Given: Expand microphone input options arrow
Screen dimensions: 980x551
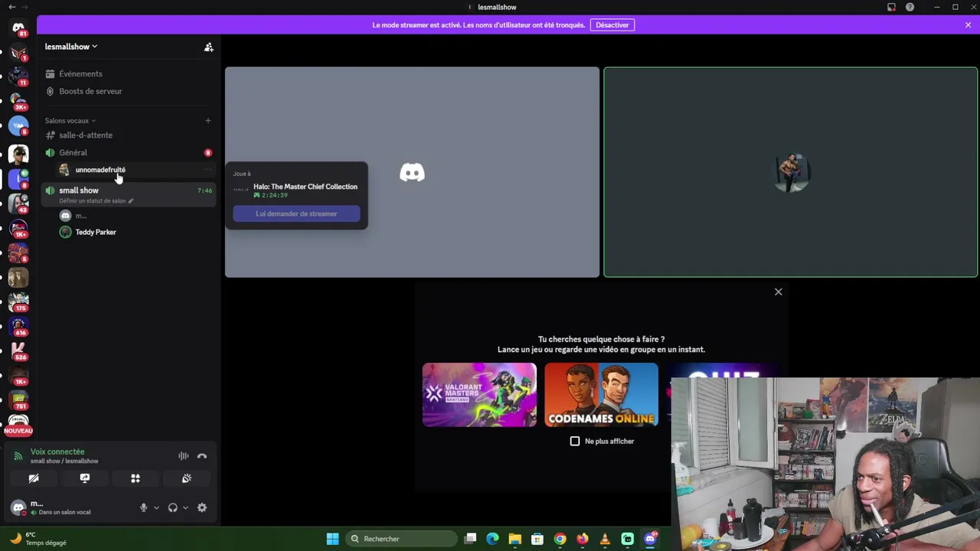Looking at the screenshot, I should click(x=156, y=507).
